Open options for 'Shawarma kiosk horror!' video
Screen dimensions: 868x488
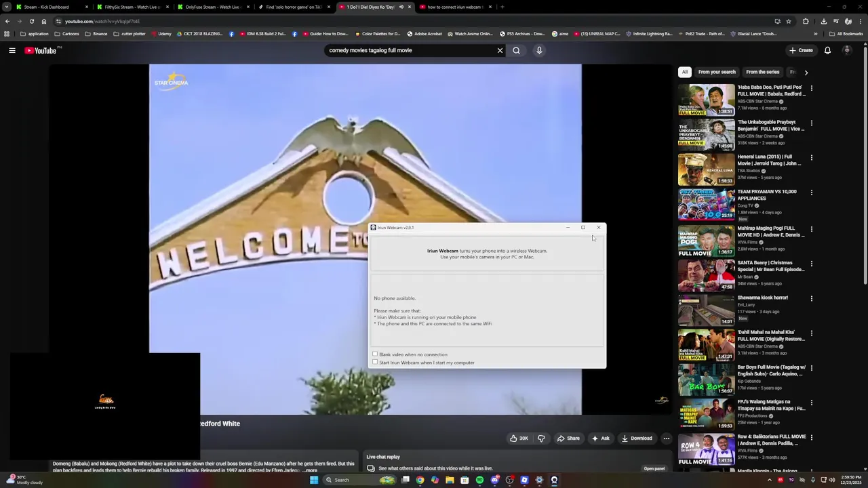tap(811, 298)
